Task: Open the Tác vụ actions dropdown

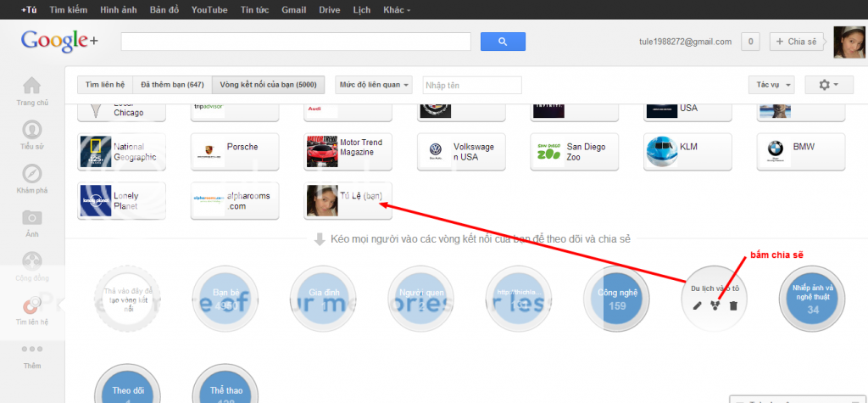Action: pos(771,85)
